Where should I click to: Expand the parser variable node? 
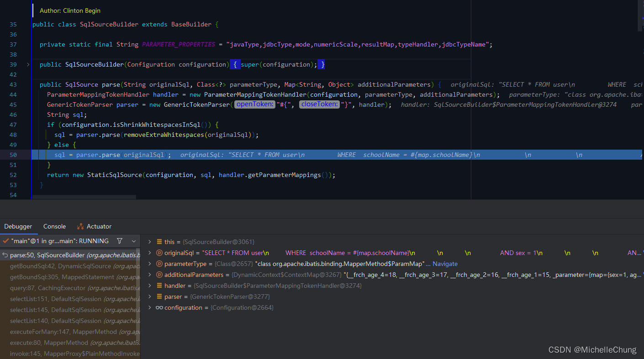[149, 297]
